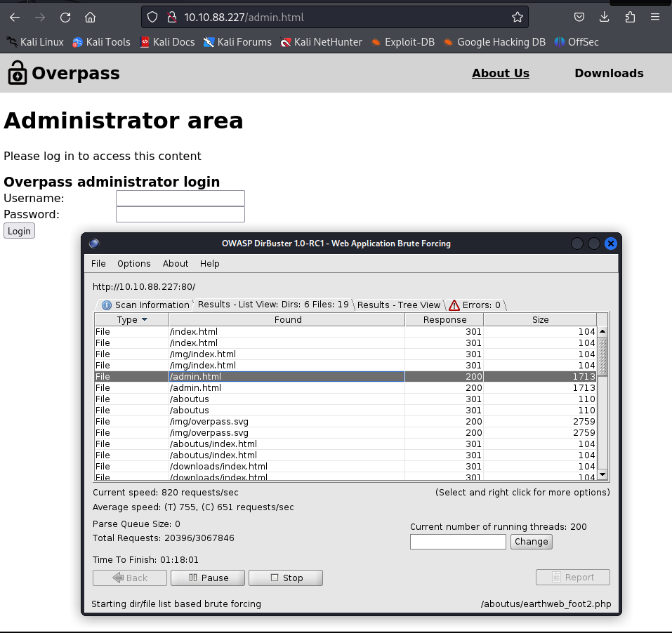Save the page to Pocket
The image size is (672, 633).
tap(579, 17)
